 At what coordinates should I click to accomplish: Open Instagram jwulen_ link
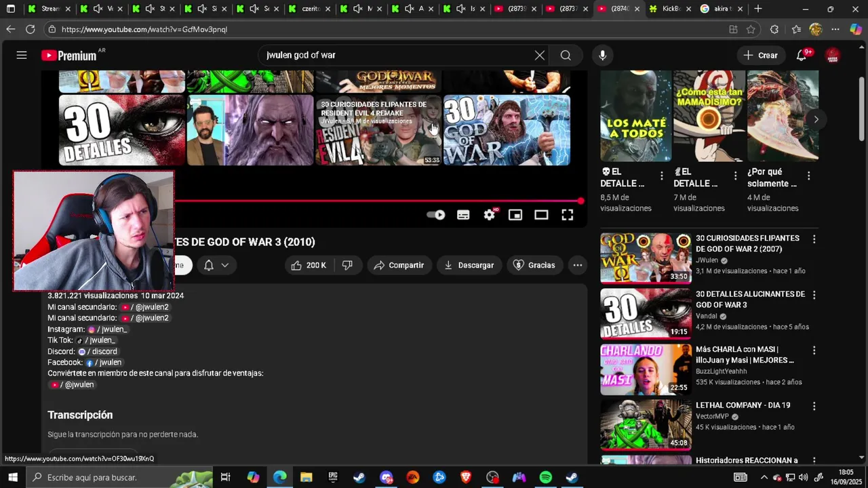click(108, 329)
